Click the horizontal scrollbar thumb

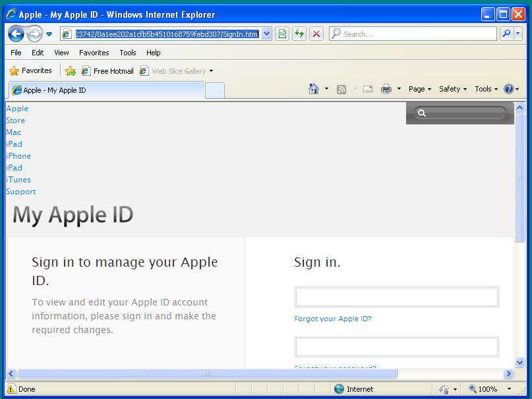(207, 373)
